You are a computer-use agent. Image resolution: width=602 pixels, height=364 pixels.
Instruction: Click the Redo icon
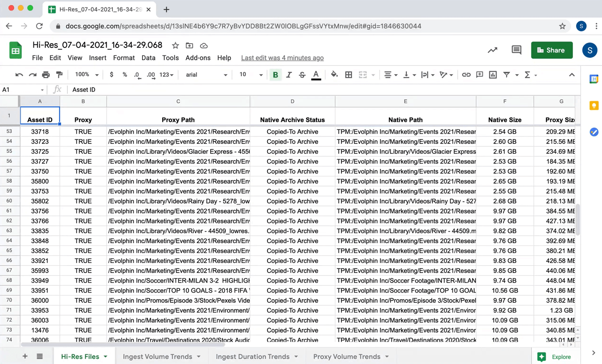click(x=32, y=75)
